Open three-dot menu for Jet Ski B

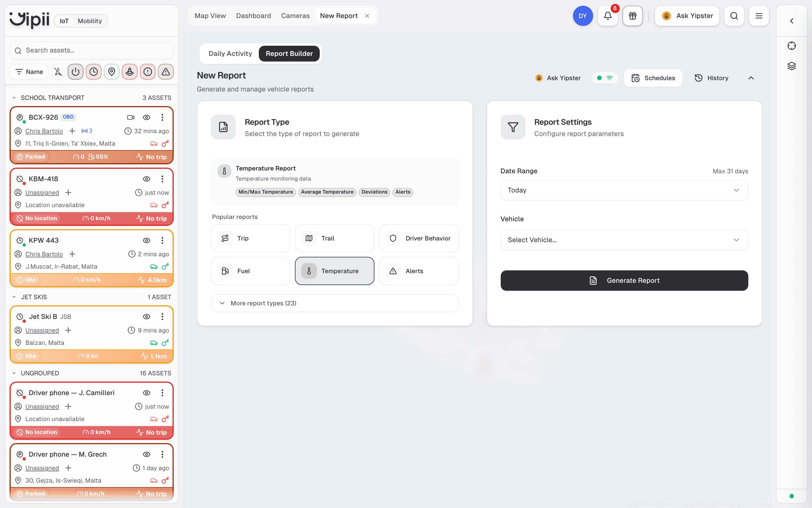162,316
